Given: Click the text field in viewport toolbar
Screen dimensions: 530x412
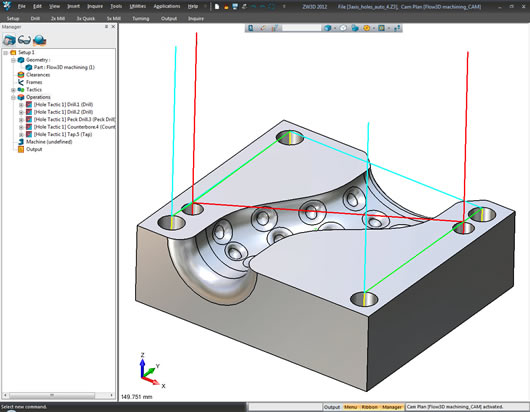Looking at the screenshot, I should point(302,28).
